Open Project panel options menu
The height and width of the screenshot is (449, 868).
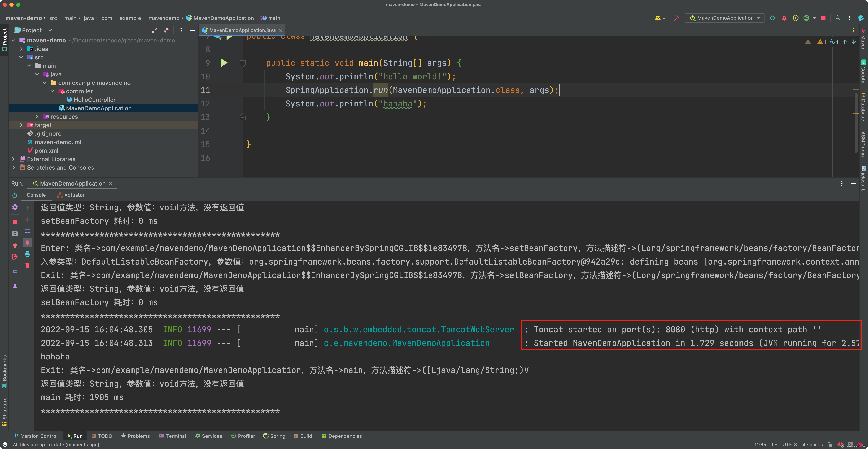(x=181, y=30)
